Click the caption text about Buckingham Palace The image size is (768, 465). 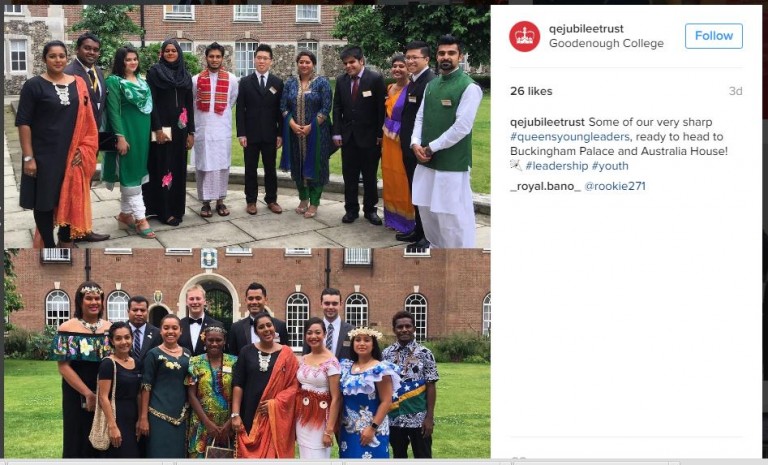pyautogui.click(x=619, y=144)
